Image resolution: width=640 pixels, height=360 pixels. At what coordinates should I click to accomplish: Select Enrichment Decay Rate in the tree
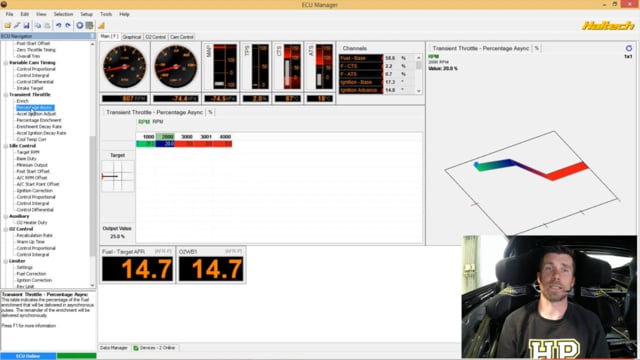(x=39, y=127)
